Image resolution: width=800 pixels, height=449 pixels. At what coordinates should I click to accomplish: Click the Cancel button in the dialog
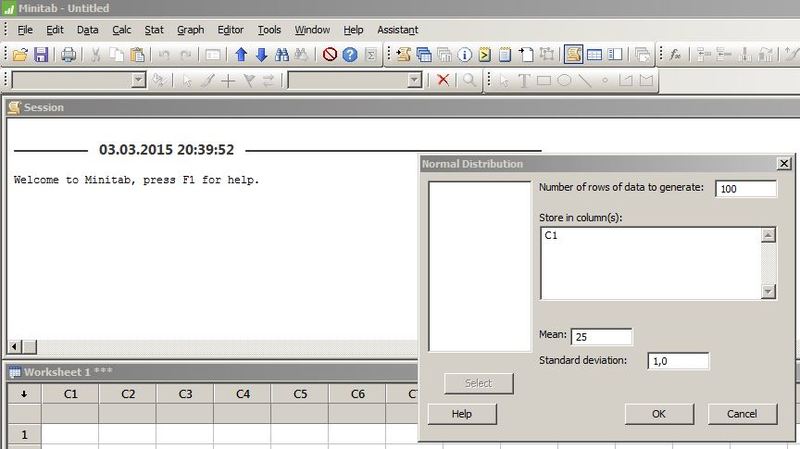point(742,413)
